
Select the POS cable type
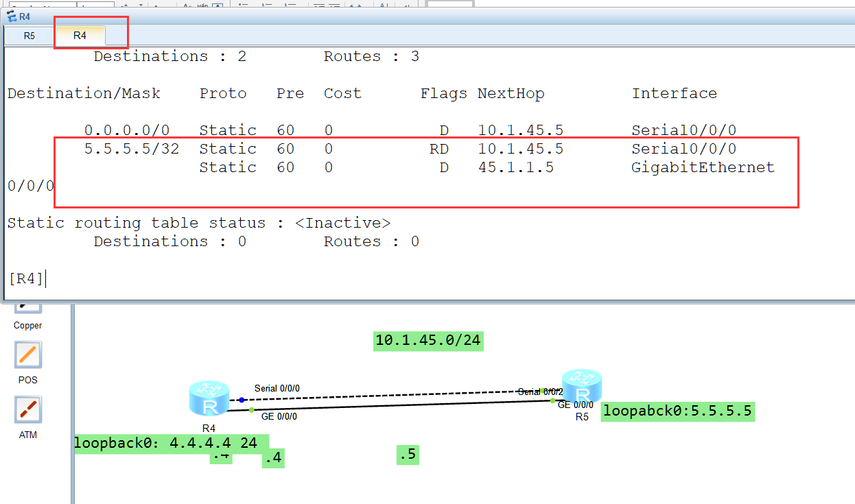[x=28, y=355]
